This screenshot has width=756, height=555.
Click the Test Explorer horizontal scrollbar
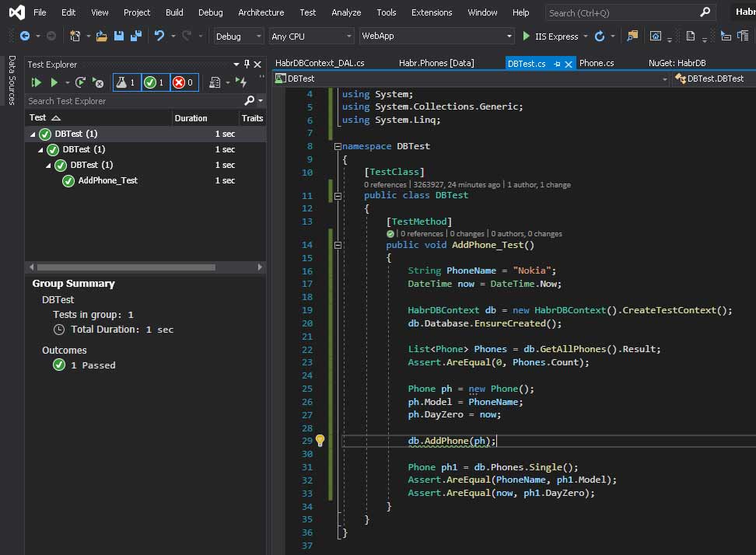[124, 267]
